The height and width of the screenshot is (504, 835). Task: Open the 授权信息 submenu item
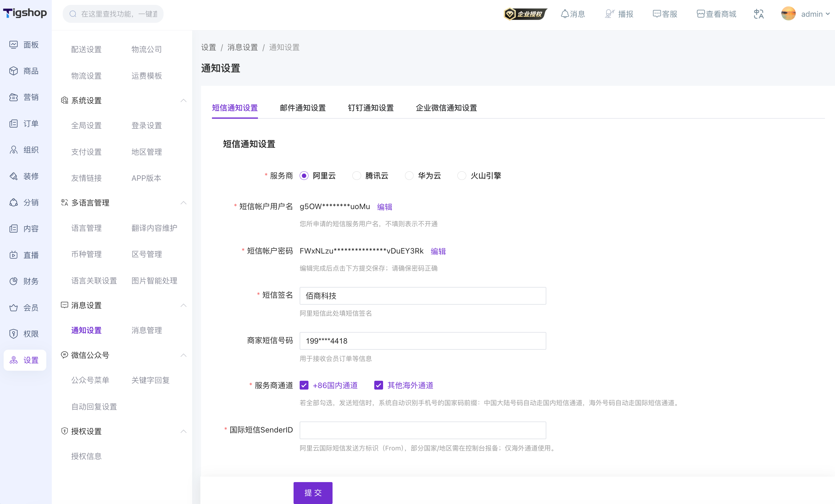tap(86, 456)
